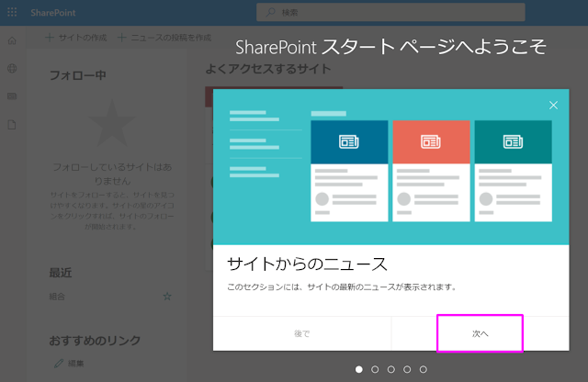Click the orange news card illustration
This screenshot has width=588, height=382.
(431, 171)
